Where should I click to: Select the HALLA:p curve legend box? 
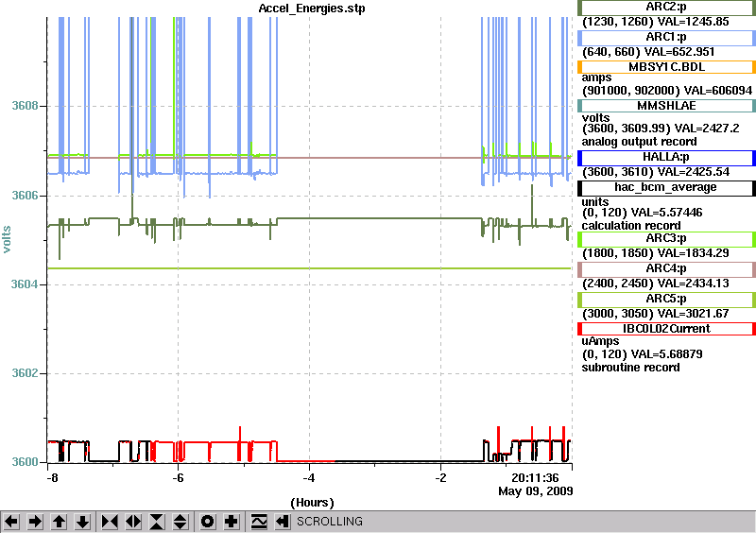pyautogui.click(x=666, y=157)
